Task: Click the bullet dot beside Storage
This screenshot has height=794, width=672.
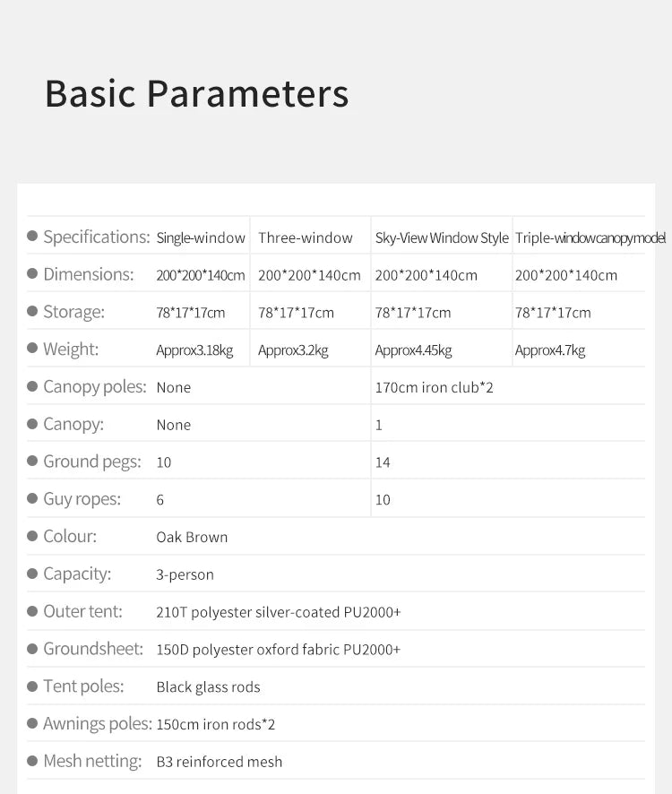Action: pos(32,311)
